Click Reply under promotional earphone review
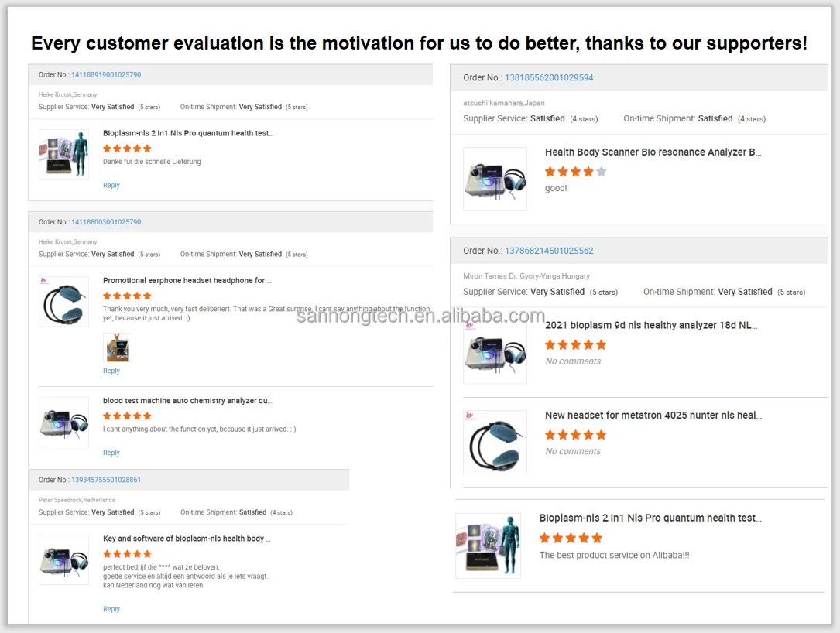 [111, 371]
